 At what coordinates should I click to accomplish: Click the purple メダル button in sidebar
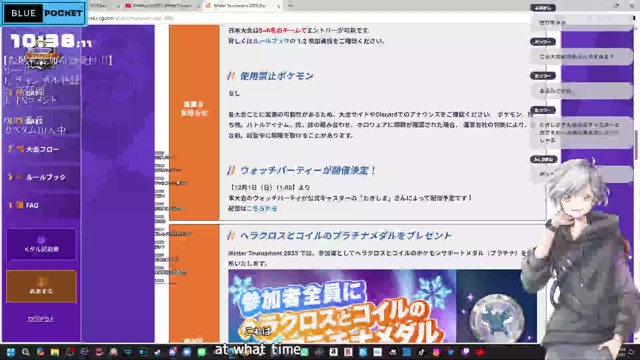coord(41,244)
